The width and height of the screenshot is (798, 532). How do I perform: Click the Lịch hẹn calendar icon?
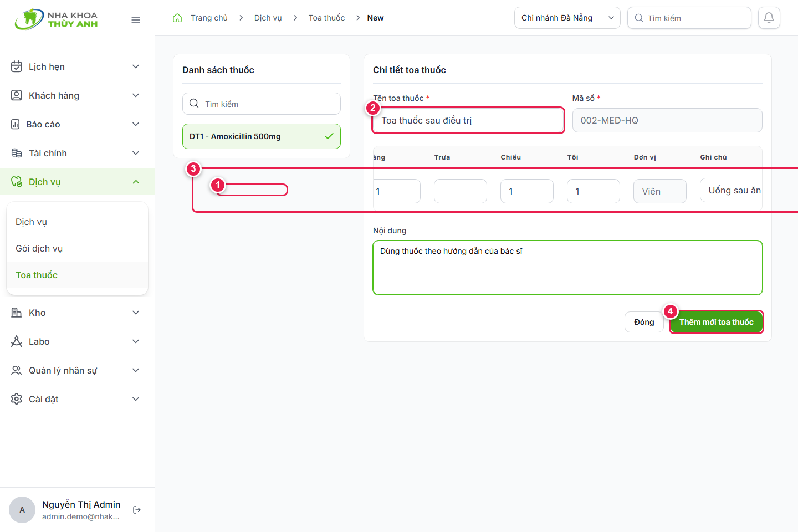point(17,66)
